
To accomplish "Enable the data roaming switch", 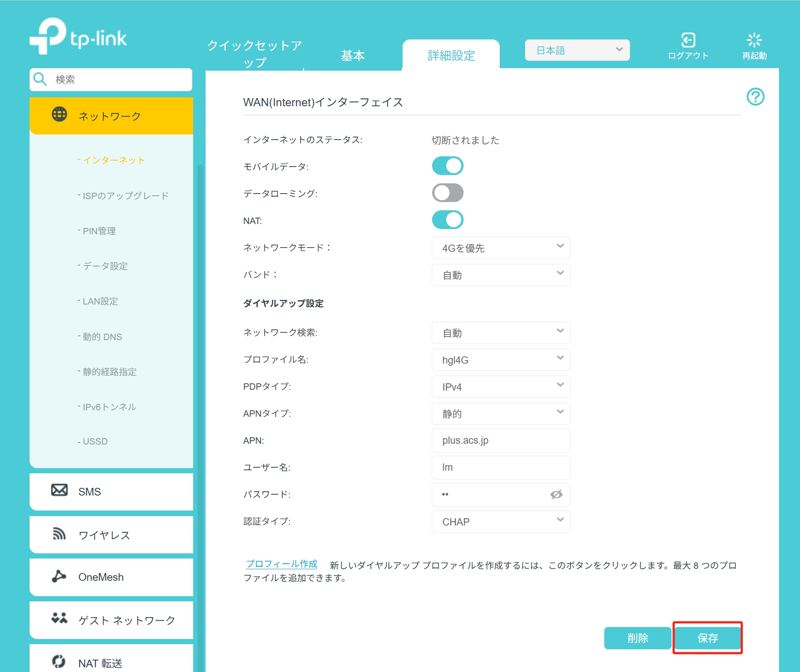I will coord(448,193).
